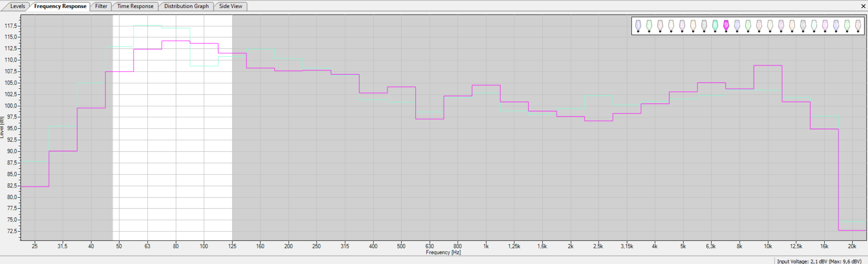Click microphone marker number 1
The width and height of the screenshot is (868, 264).
pos(638,25)
